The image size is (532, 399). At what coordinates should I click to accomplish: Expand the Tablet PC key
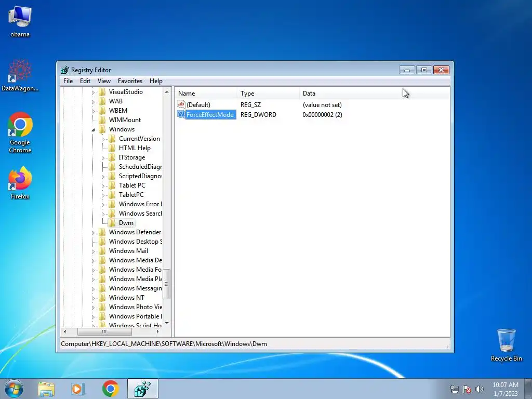(103, 186)
